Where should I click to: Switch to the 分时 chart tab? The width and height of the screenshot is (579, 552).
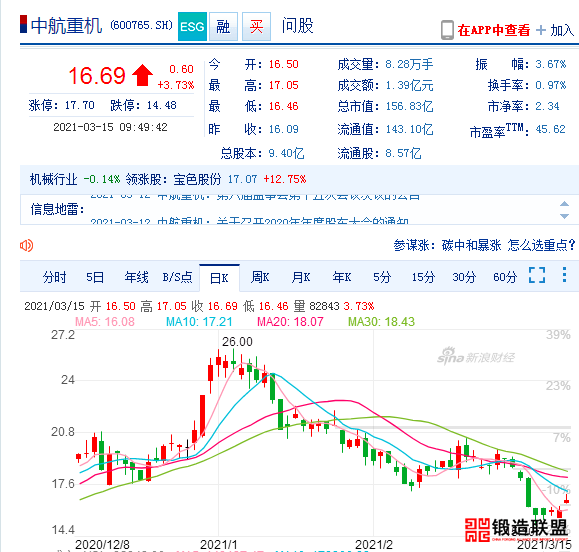[x=54, y=277]
